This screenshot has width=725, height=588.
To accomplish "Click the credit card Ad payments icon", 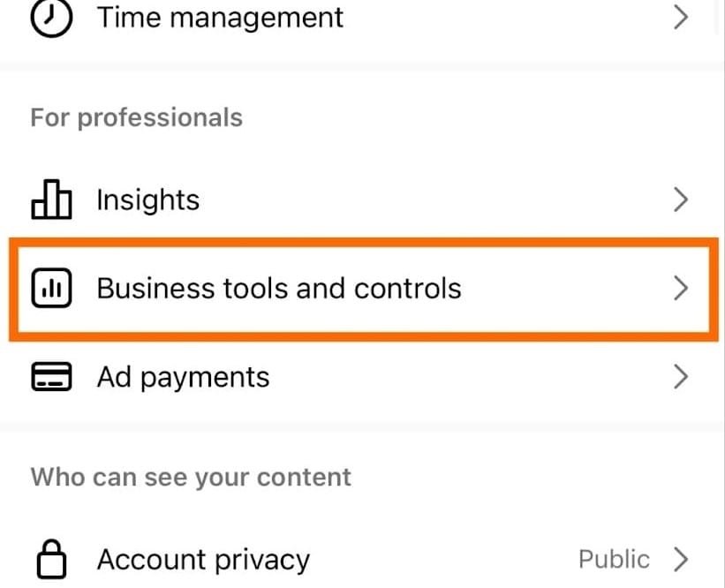I will (51, 376).
